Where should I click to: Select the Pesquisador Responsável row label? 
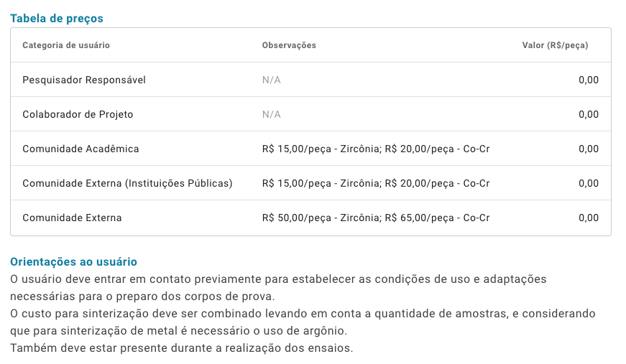(x=84, y=80)
